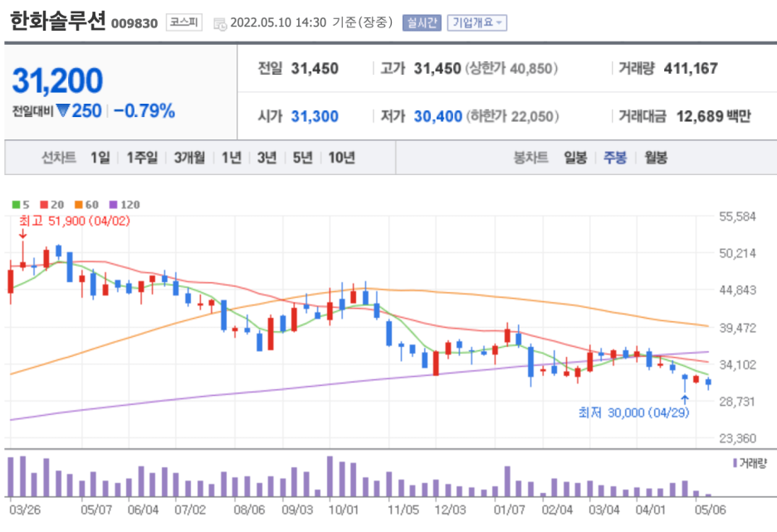Click the 최고 51,900 (04/02) annotation
The width and height of the screenshot is (777, 532).
(x=75, y=221)
